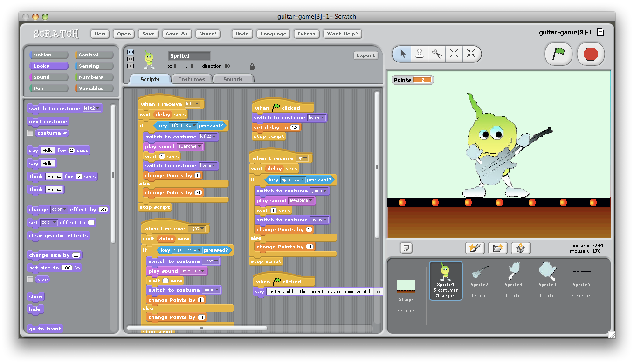Open the effect dropdown in 'set color effect to'
634x364 pixels.
pyautogui.click(x=49, y=223)
